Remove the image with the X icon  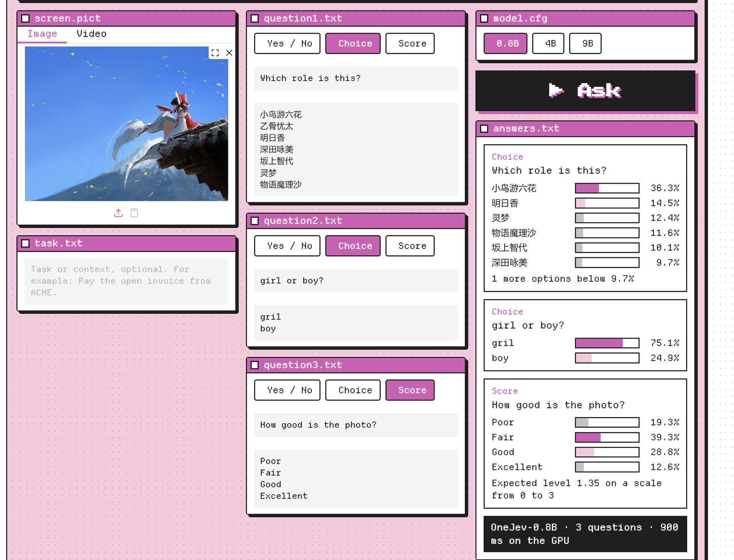229,53
